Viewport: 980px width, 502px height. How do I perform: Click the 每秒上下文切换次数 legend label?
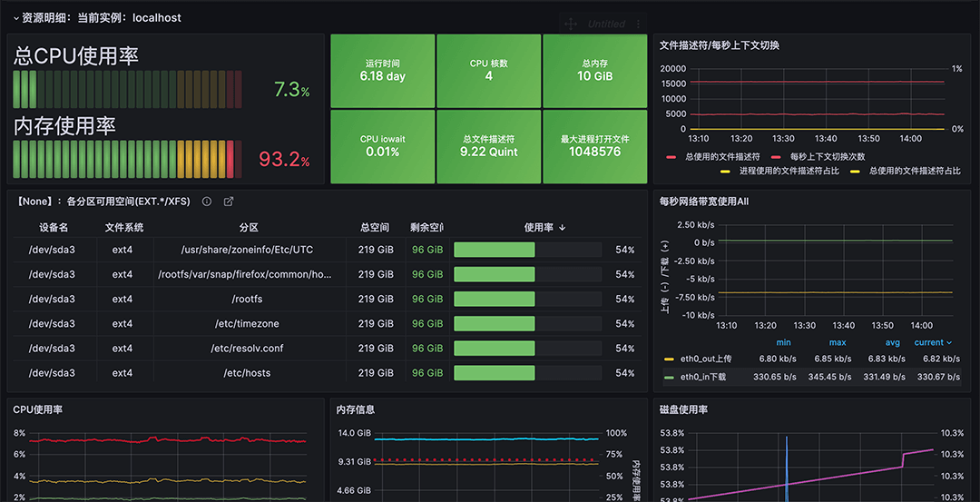point(828,157)
